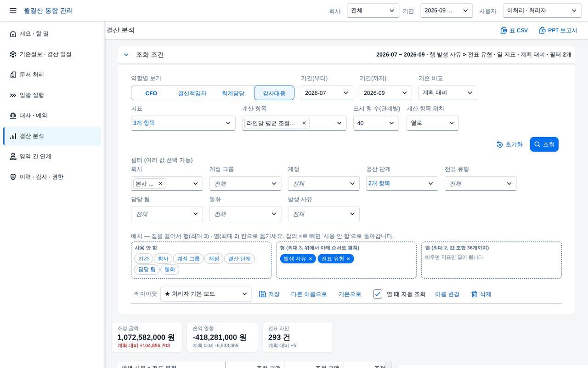The height and width of the screenshot is (368, 588).
Task: Click the 삭제 trash icon button
Action: pos(481,294)
